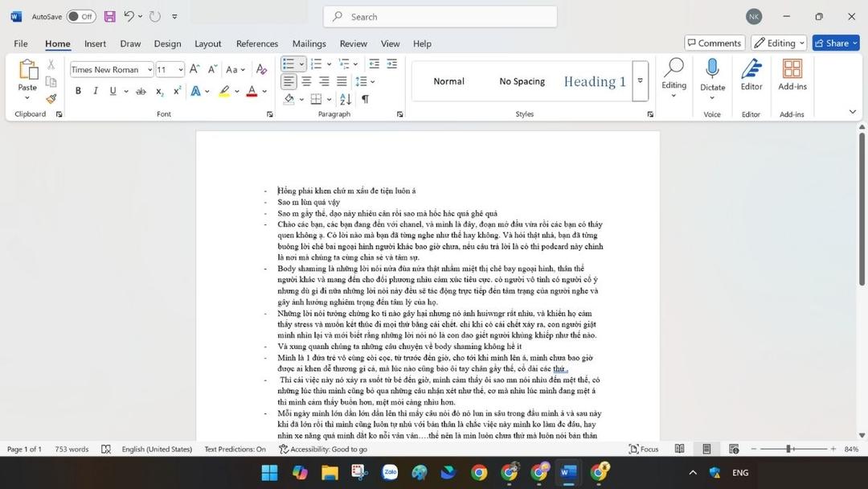Select the subscript formatting icon

[158, 91]
